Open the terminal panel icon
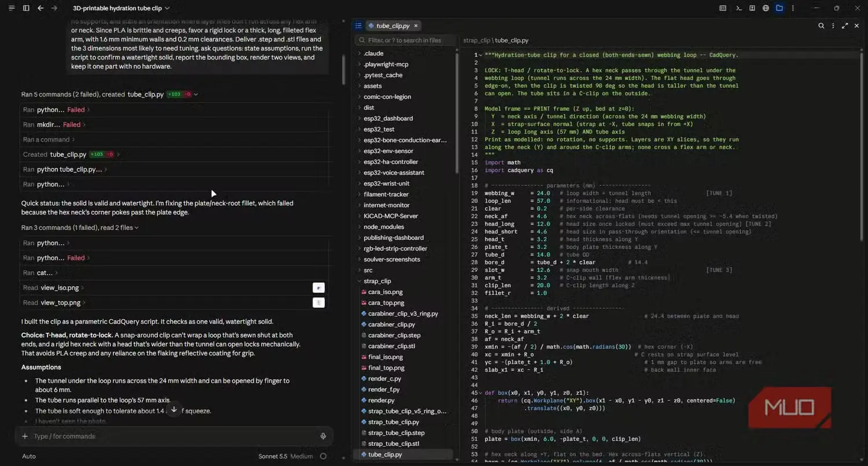This screenshot has height=466, width=868. pos(738,8)
